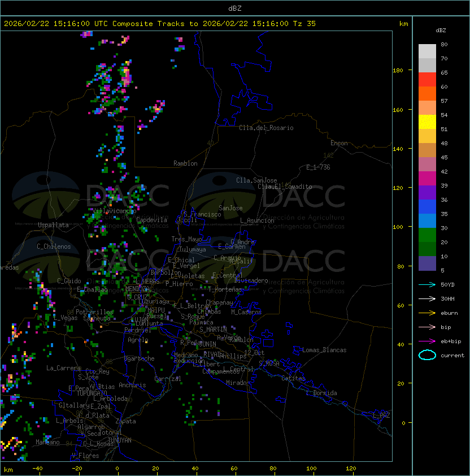
Task: Click the 'Uspallata' map label
Action: click(x=53, y=225)
